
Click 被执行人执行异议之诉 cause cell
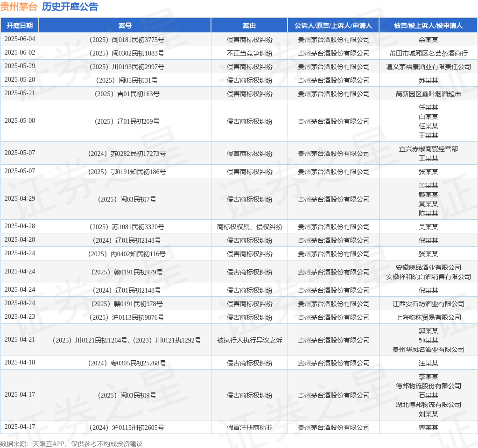[x=249, y=340]
